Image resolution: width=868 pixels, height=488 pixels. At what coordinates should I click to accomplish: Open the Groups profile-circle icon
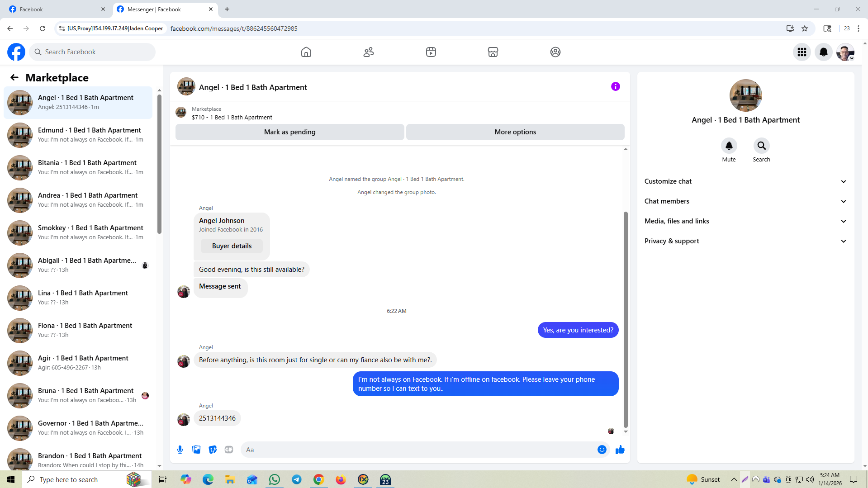[555, 52]
